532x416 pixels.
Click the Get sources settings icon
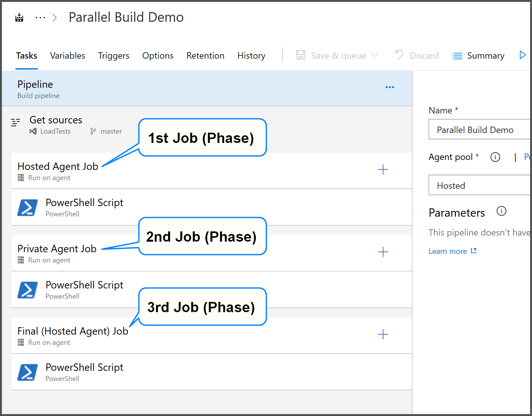click(x=15, y=122)
